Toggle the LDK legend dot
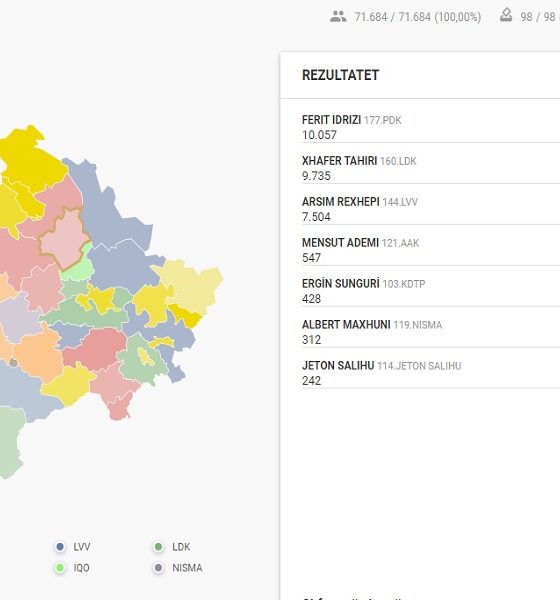This screenshot has height=600, width=560. point(158,547)
